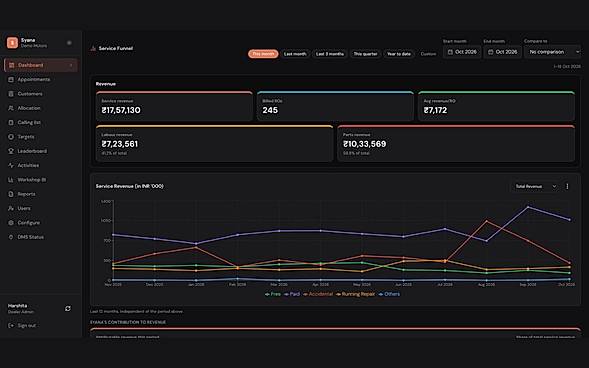Viewport: 589px width, 368px height.
Task: Open the Start month Oct 2026 picker
Action: coord(462,52)
